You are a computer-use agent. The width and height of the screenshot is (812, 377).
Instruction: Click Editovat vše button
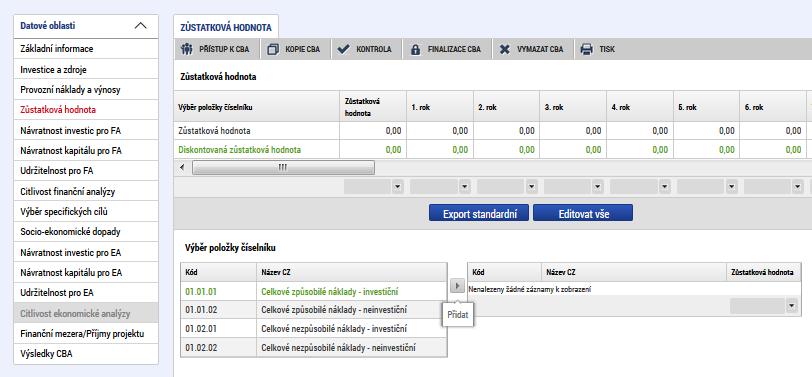click(x=583, y=213)
